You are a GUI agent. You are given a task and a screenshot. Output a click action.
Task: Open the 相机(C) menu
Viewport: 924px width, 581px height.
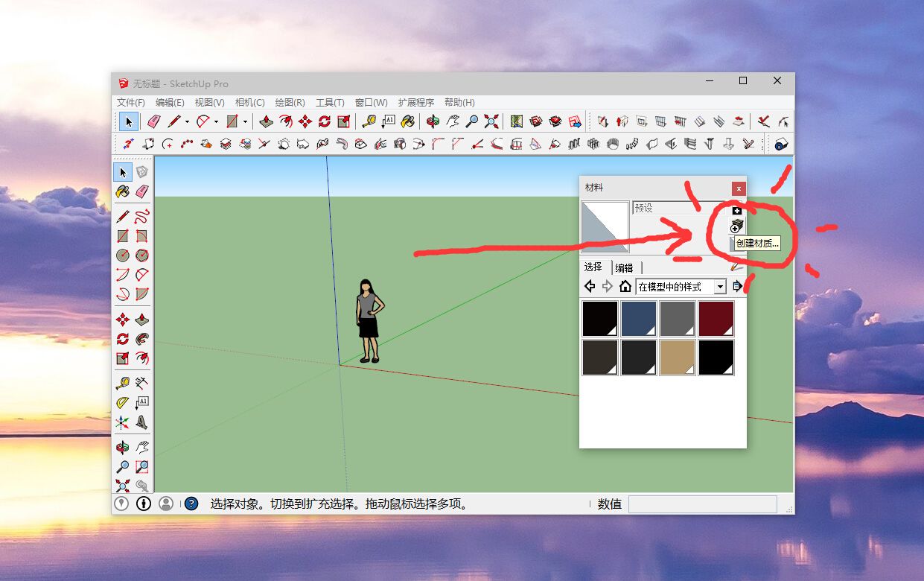click(x=250, y=103)
